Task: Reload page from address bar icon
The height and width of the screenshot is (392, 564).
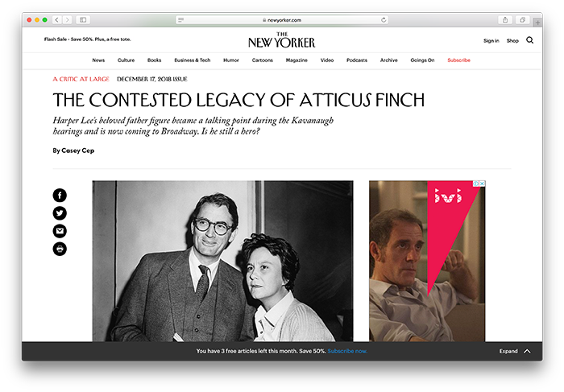Action: tap(384, 20)
